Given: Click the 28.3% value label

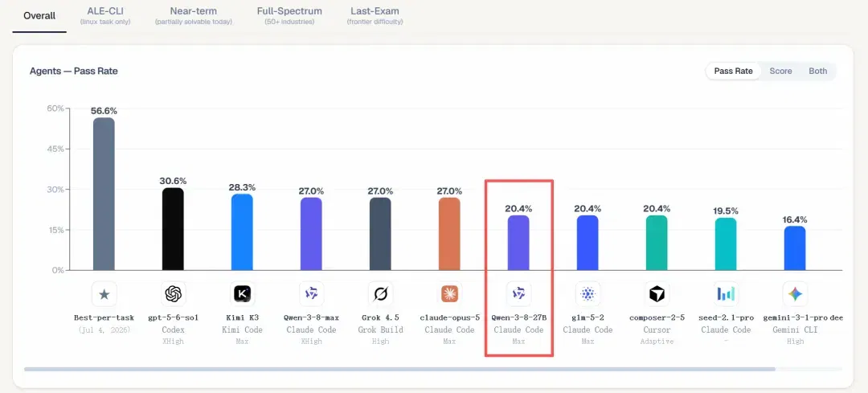Looking at the screenshot, I should pyautogui.click(x=242, y=187).
